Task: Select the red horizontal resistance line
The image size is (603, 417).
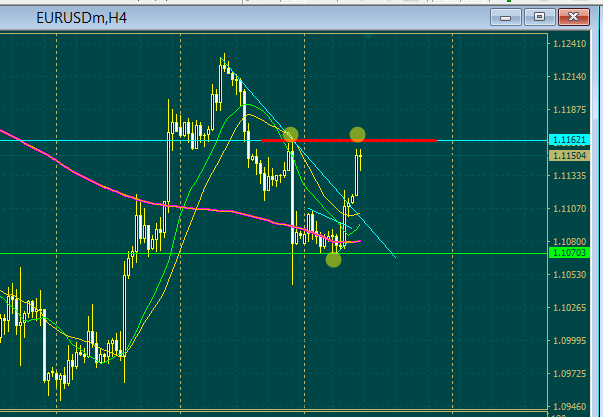Action: coord(349,140)
